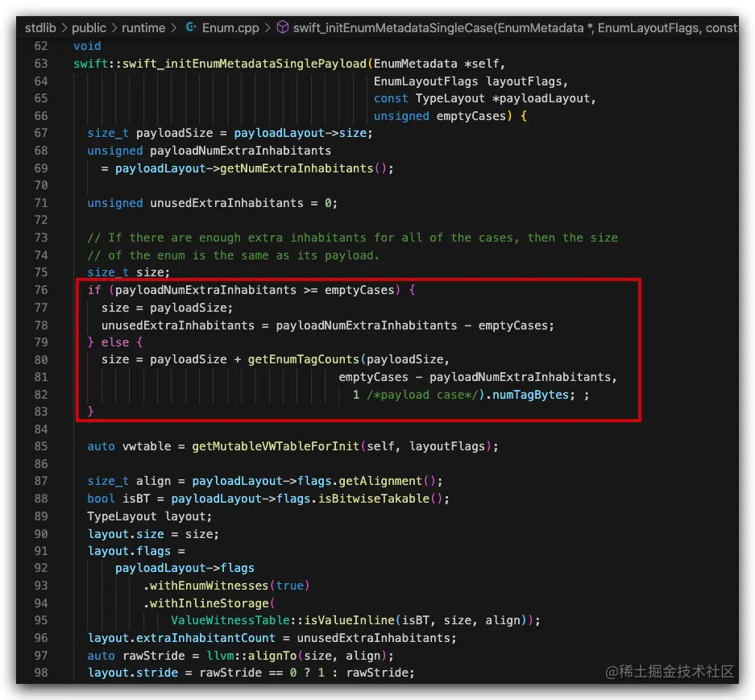The width and height of the screenshot is (755, 700).
Task: Click 'withInlineStorage' on line 94
Action: pyautogui.click(x=209, y=603)
